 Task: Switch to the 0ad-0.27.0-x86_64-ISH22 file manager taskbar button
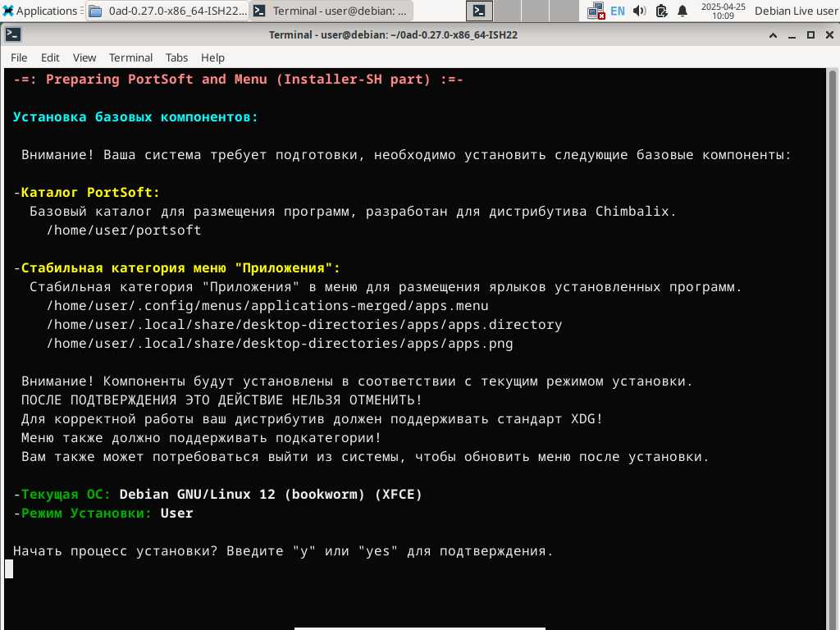(167, 11)
